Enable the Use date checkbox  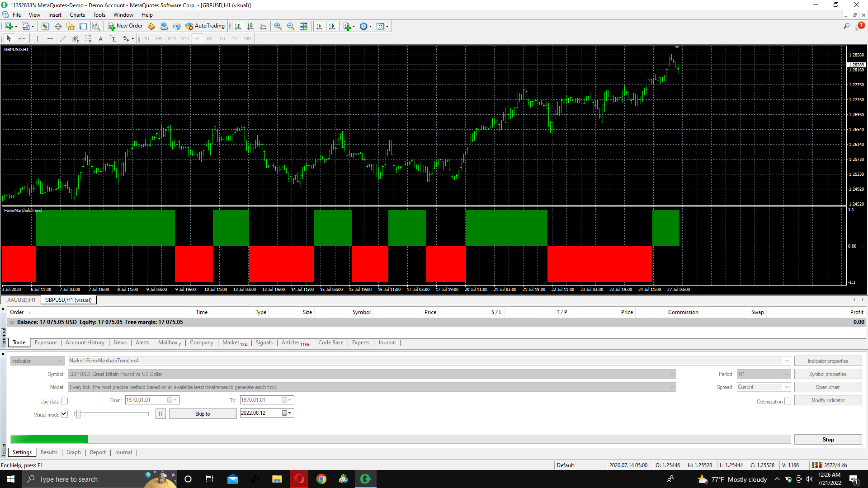[x=65, y=401]
